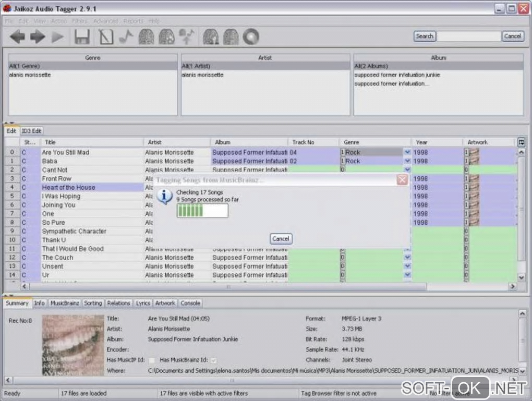Click inside the search text field
The width and height of the screenshot is (532, 401).
pyautogui.click(x=468, y=36)
